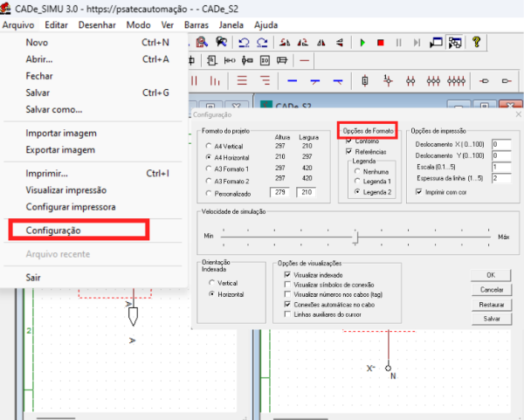Choose Visualizar impressão menu entry
Screen dimensions: 524x420
[93, 190]
